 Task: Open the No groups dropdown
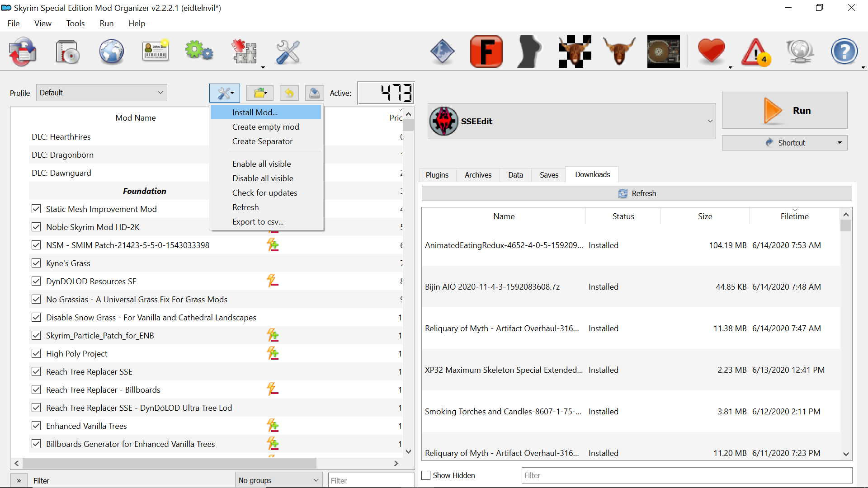279,480
